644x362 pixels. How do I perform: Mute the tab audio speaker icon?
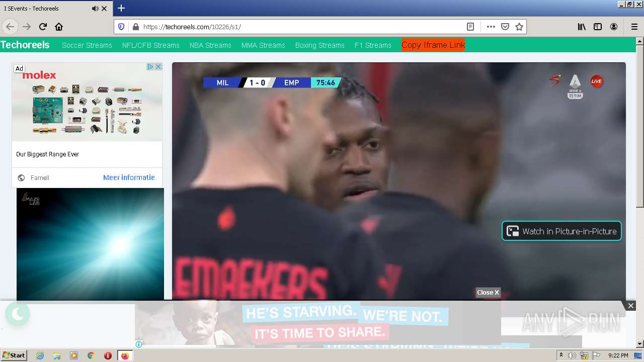[95, 9]
